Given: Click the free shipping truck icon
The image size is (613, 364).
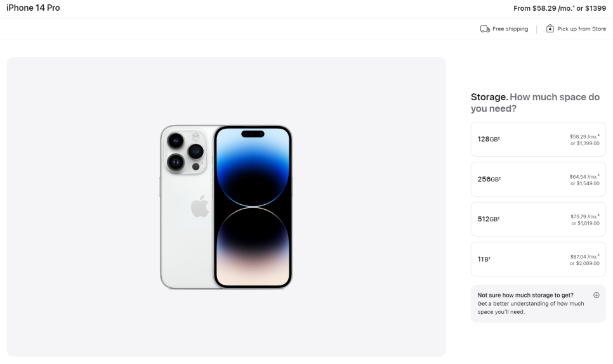Looking at the screenshot, I should 485,29.
